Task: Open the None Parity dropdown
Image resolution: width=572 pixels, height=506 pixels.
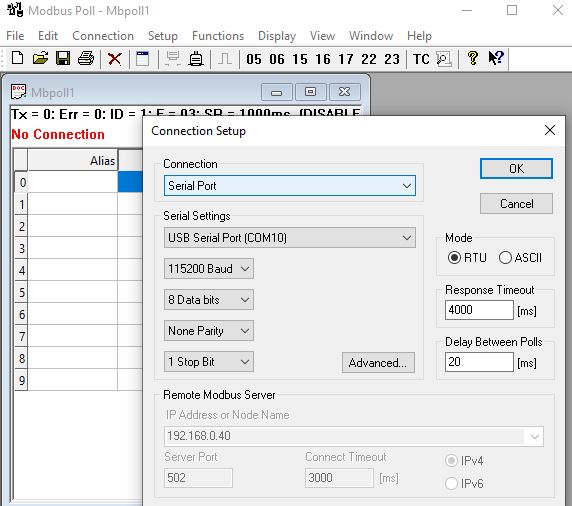Action: tap(209, 331)
